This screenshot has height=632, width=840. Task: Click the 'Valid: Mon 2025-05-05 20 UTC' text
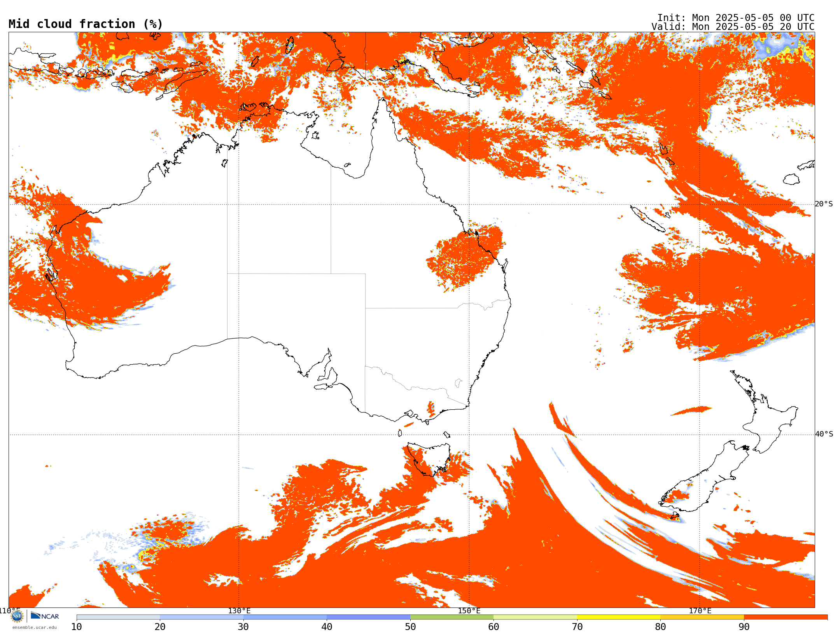coord(733,27)
